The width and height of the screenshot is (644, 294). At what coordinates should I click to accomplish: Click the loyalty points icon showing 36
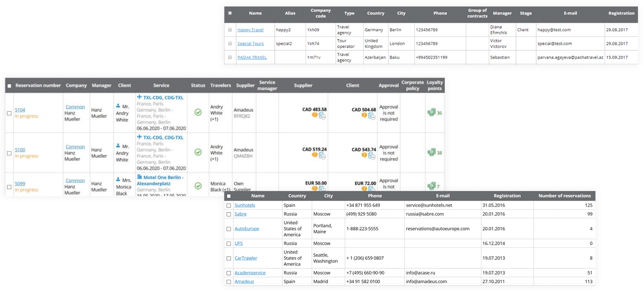431,112
